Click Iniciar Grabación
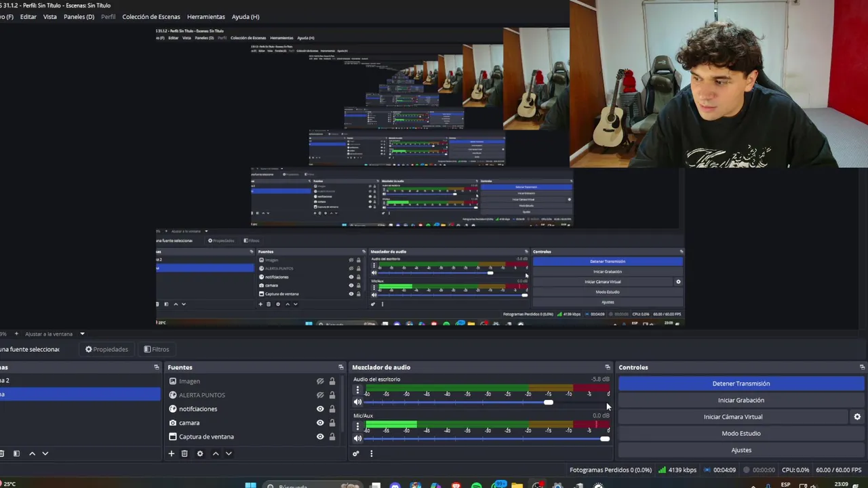The height and width of the screenshot is (488, 868). [741, 401]
